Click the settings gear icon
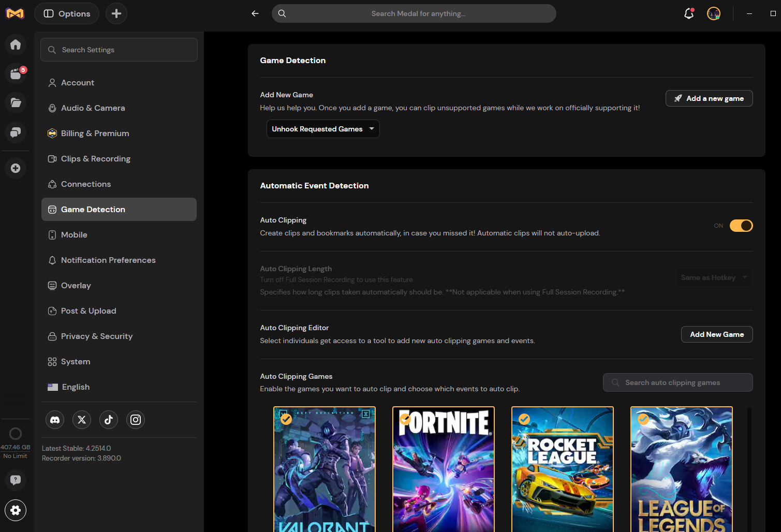This screenshot has height=532, width=781. point(16,510)
